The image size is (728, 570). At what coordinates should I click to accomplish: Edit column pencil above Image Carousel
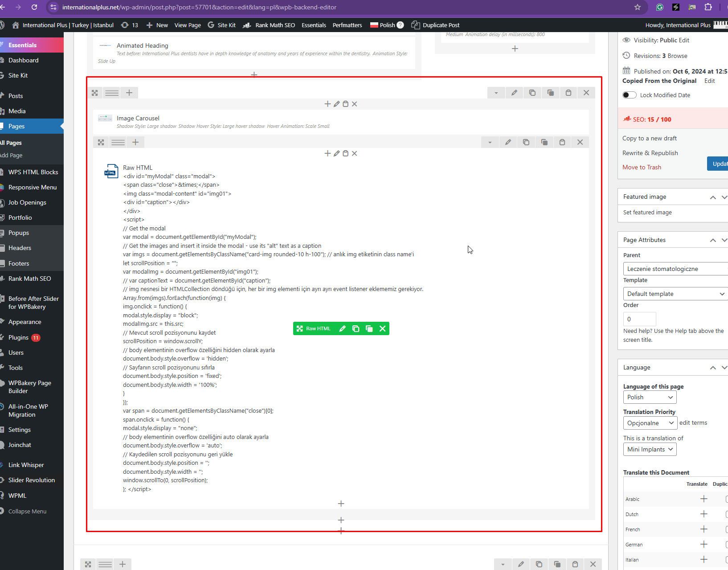[336, 104]
